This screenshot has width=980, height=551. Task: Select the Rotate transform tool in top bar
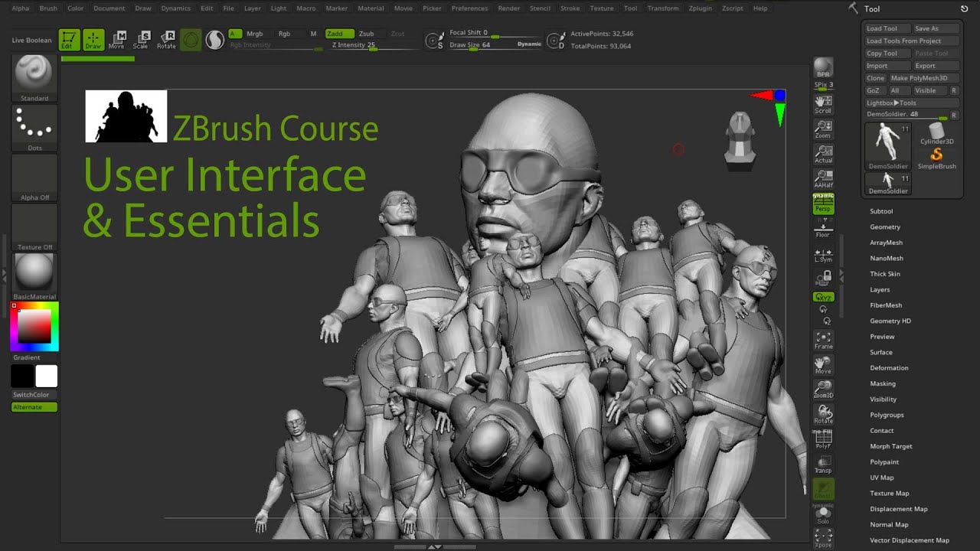pyautogui.click(x=166, y=40)
